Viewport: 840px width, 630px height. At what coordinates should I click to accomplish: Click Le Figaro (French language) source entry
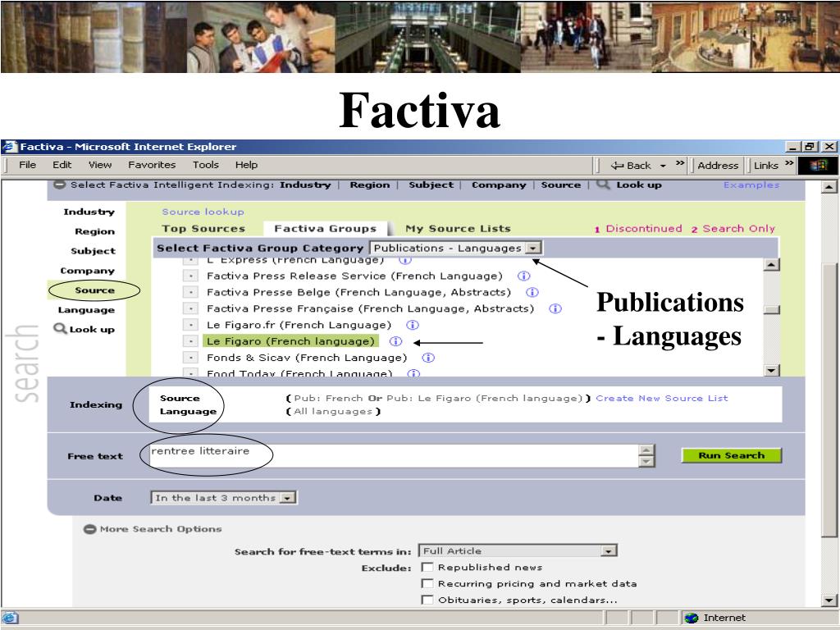291,341
